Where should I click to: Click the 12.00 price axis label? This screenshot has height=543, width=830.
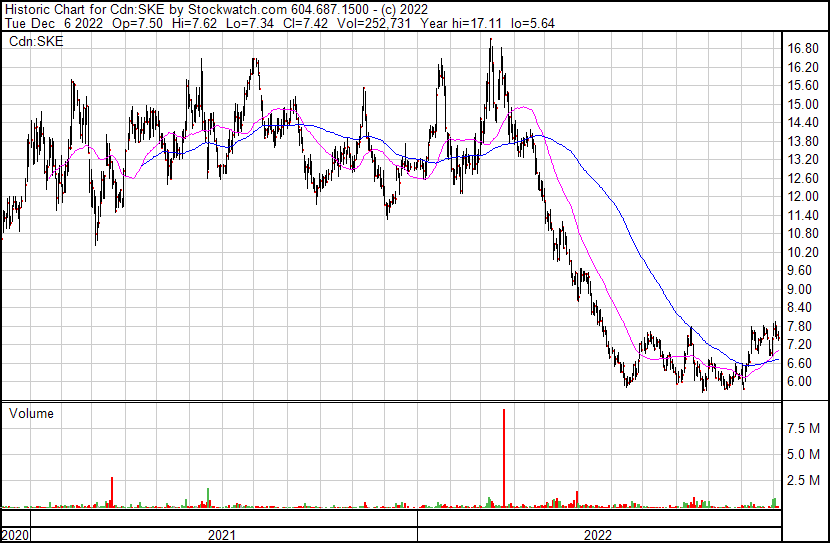(x=804, y=196)
